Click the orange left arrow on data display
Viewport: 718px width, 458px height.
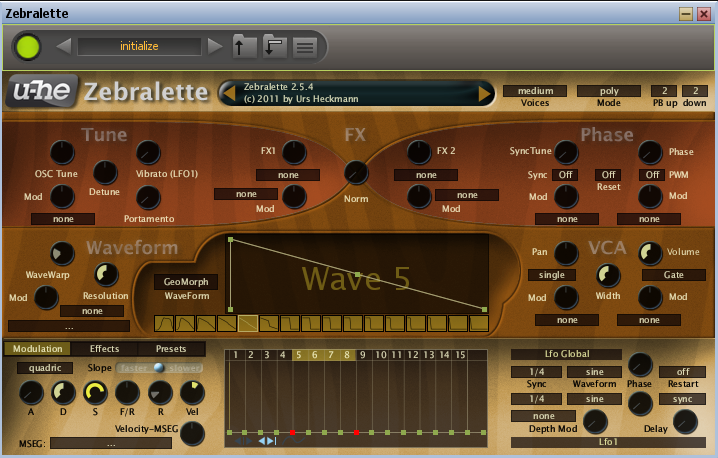coord(228,93)
